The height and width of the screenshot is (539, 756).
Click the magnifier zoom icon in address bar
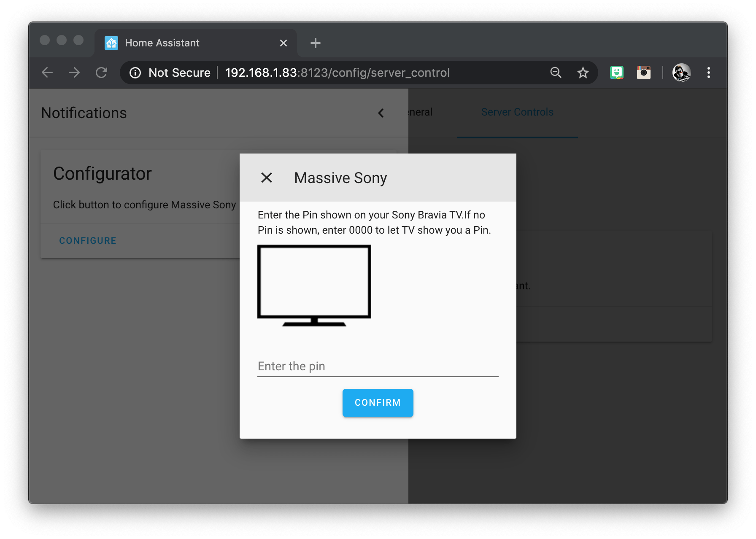(556, 73)
